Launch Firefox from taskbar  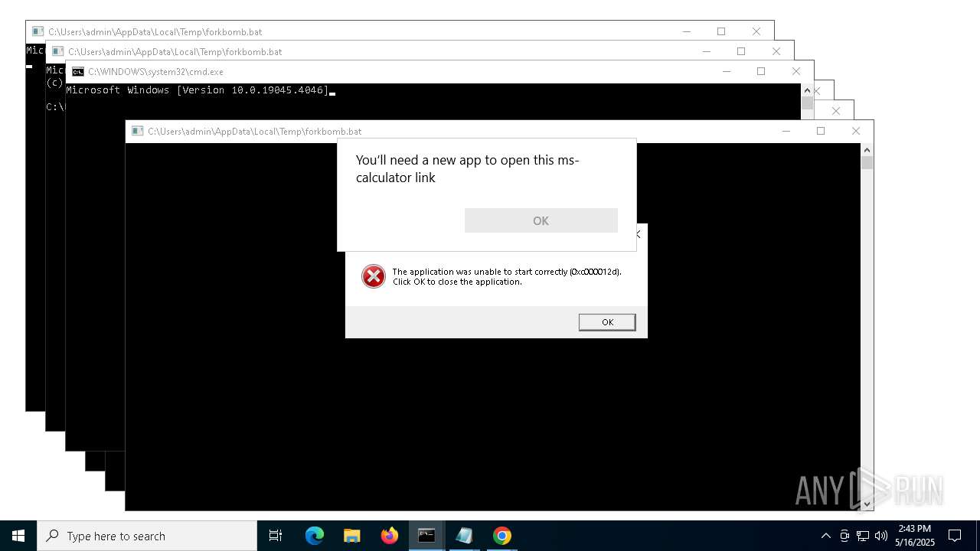coord(390,536)
